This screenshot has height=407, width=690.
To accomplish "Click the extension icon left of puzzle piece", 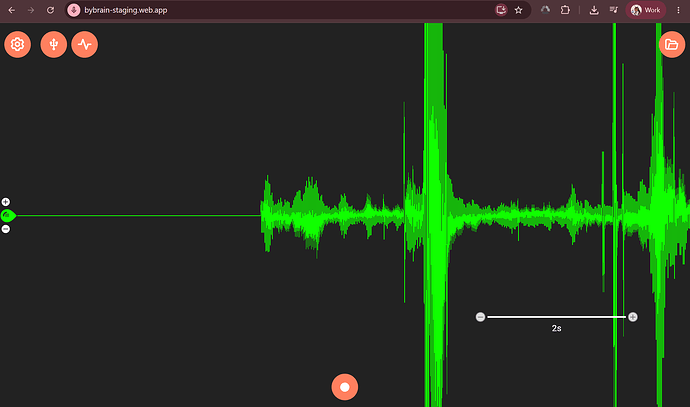I will pos(545,10).
